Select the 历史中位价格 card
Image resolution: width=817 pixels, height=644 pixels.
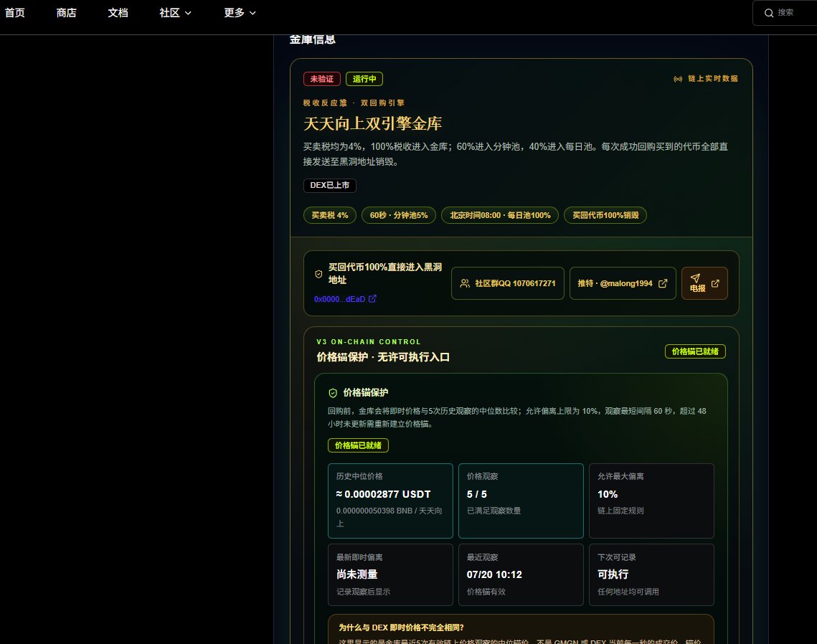(390, 501)
